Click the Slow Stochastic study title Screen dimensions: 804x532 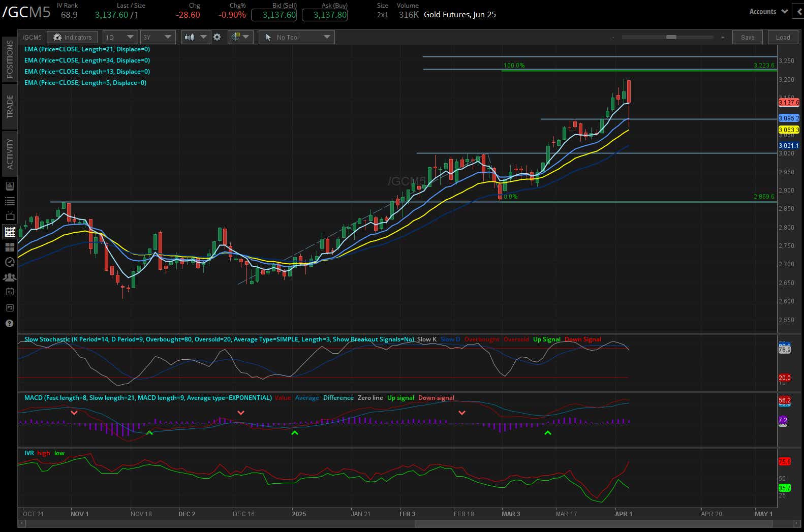coord(219,339)
